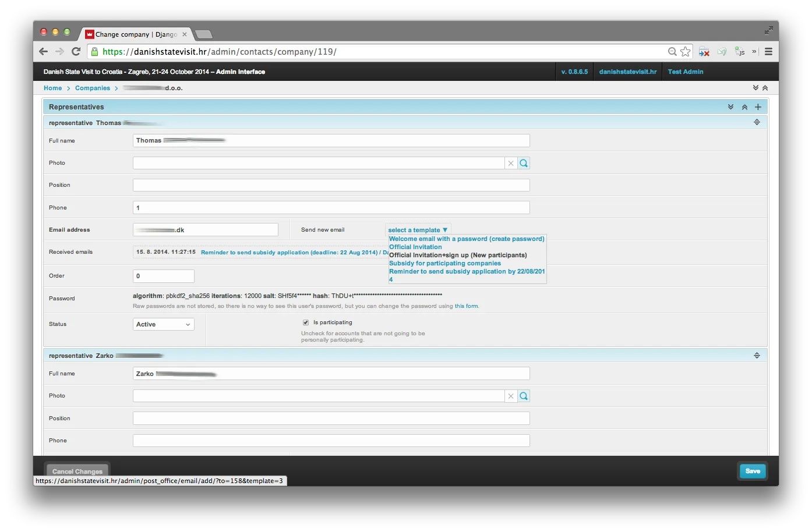Browse photo with Thomas's magnifier icon
Viewport: 812px width, 532px height.
pyautogui.click(x=524, y=164)
